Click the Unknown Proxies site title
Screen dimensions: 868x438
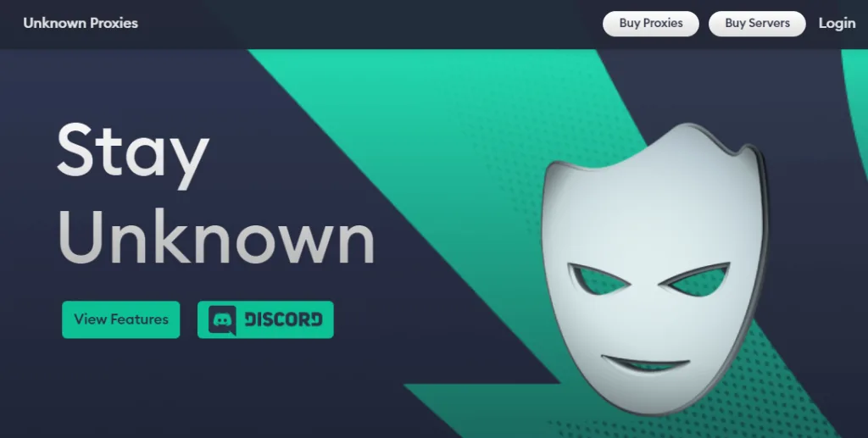click(x=81, y=23)
